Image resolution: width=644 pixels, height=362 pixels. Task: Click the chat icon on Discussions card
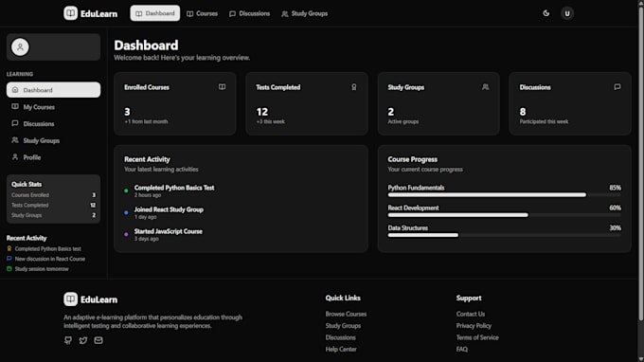pyautogui.click(x=617, y=86)
